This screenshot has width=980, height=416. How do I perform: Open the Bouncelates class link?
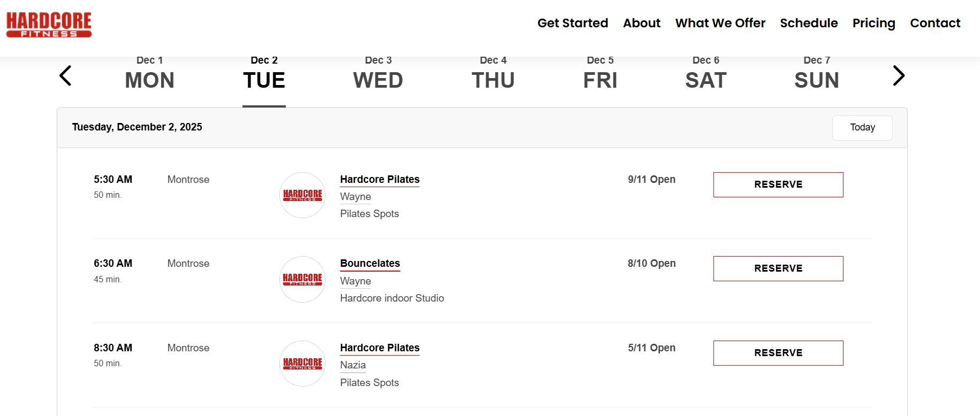(370, 264)
